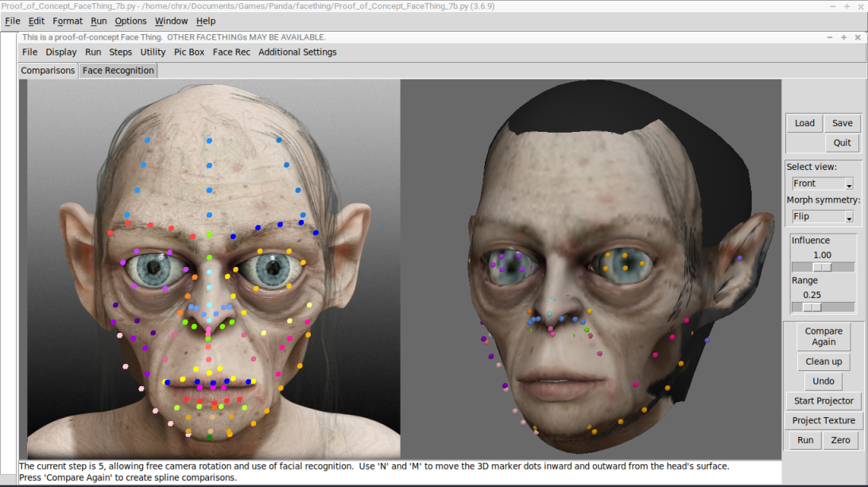868x487 pixels.
Task: Click the Influence value 1.00
Action: pyautogui.click(x=822, y=254)
